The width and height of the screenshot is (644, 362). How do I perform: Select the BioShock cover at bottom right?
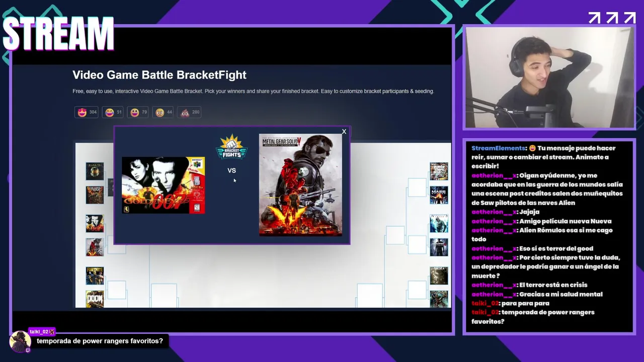tap(439, 299)
